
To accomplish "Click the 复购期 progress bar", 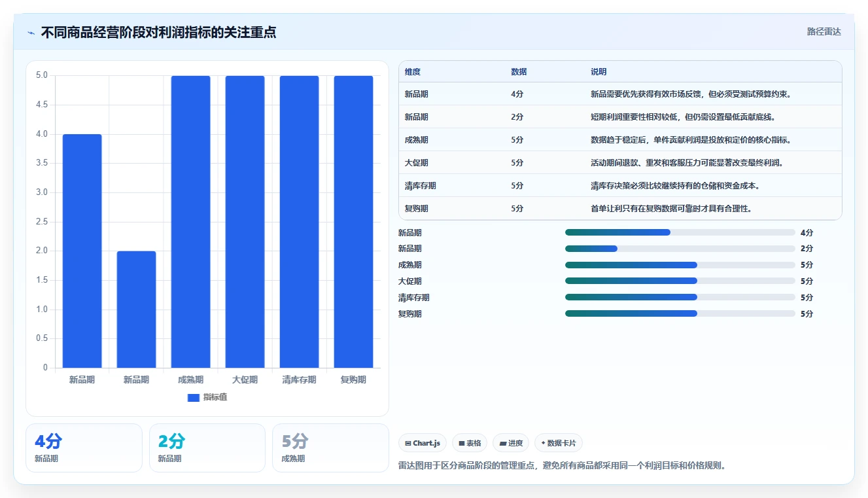I will click(x=680, y=314).
